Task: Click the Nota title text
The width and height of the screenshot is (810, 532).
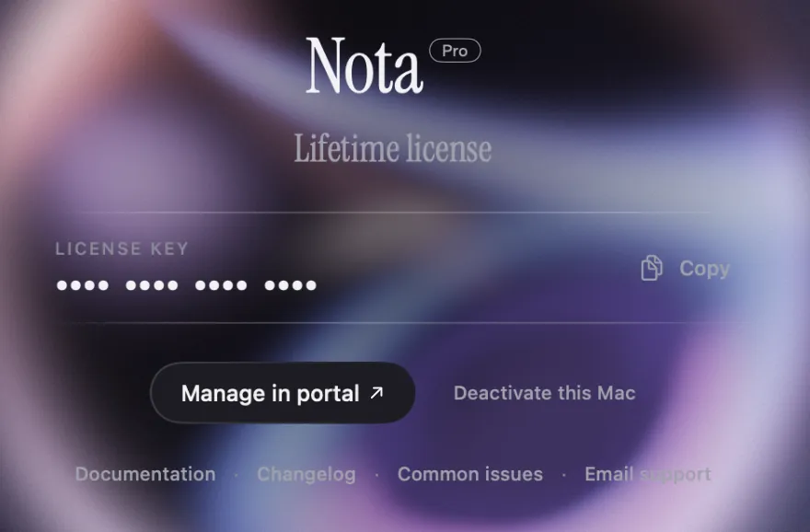Action: [x=364, y=65]
